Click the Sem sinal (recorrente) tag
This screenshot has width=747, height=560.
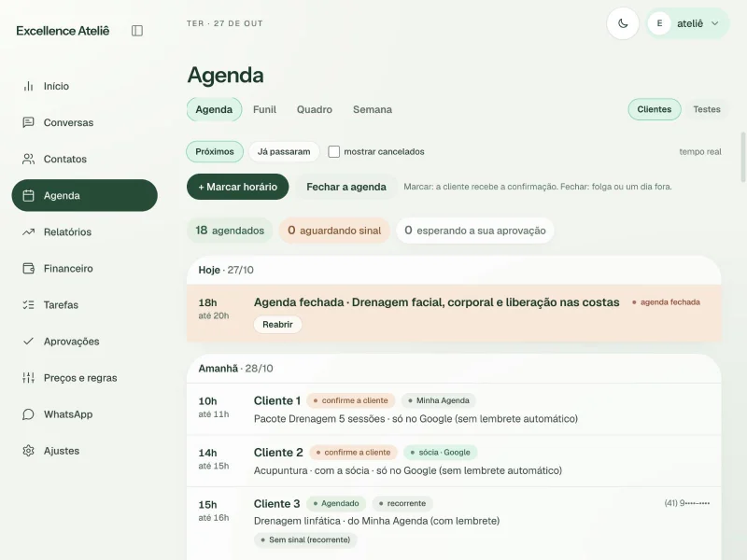click(x=305, y=539)
